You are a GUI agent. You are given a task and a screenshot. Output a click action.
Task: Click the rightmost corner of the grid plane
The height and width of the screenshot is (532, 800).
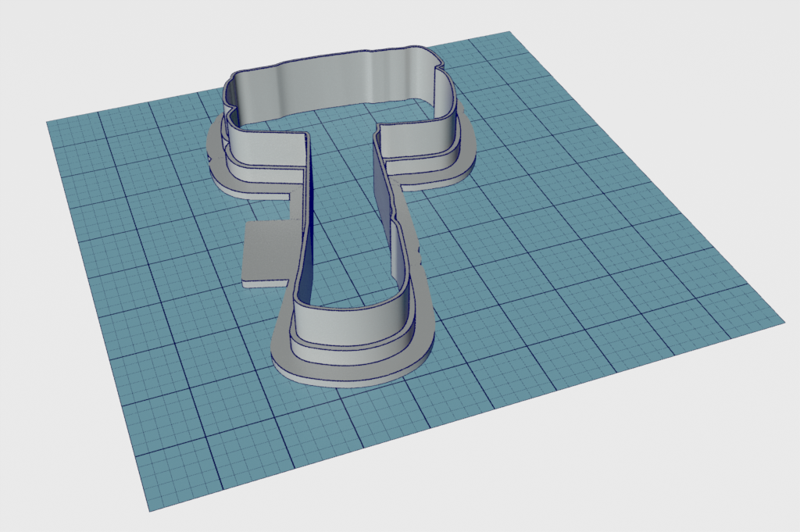[782, 320]
